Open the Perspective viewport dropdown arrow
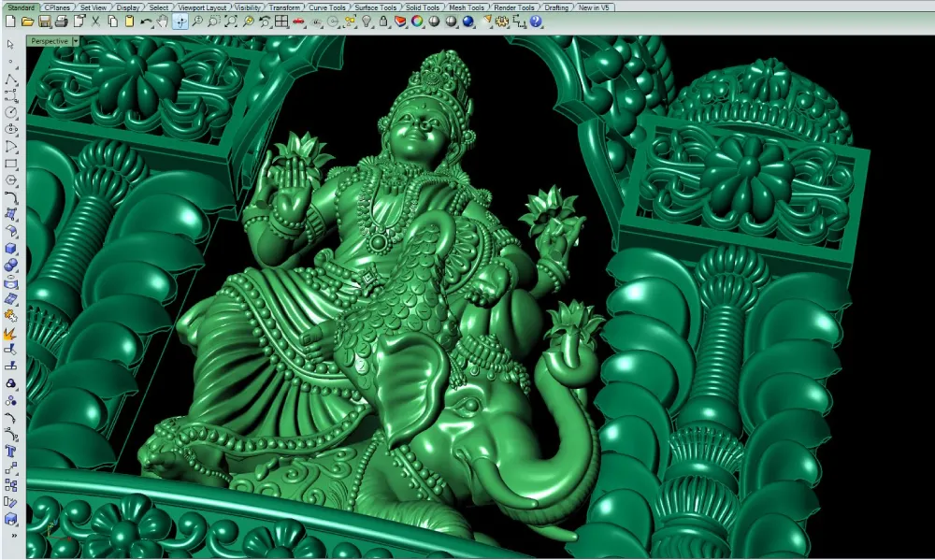The height and width of the screenshot is (560, 935). click(x=75, y=41)
